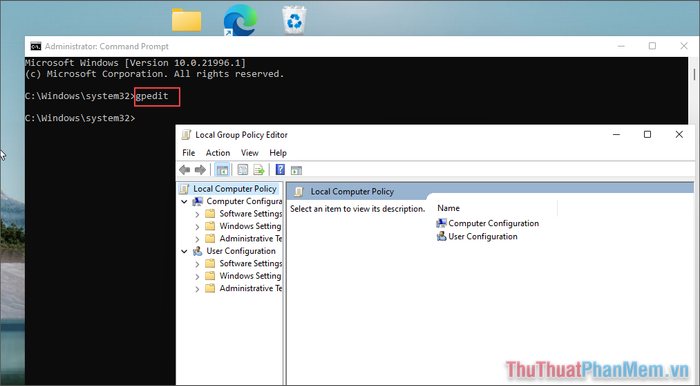
Task: Select Administrative Templates folder under Computer Configuration
Action: tap(250, 239)
